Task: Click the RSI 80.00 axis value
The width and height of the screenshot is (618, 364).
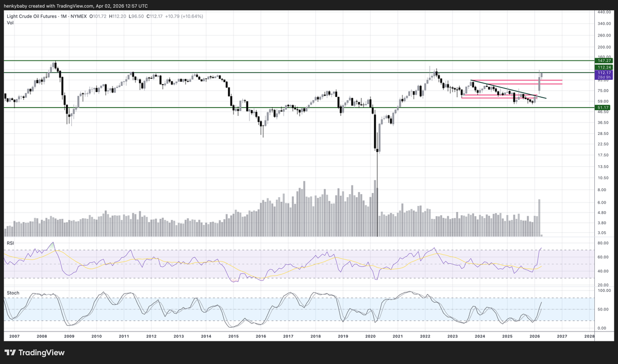Action: click(604, 243)
